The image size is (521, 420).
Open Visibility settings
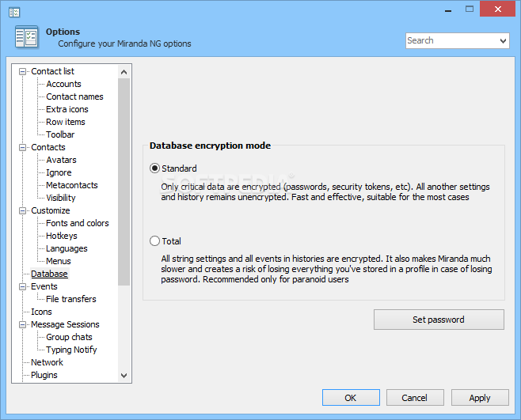pyautogui.click(x=61, y=198)
